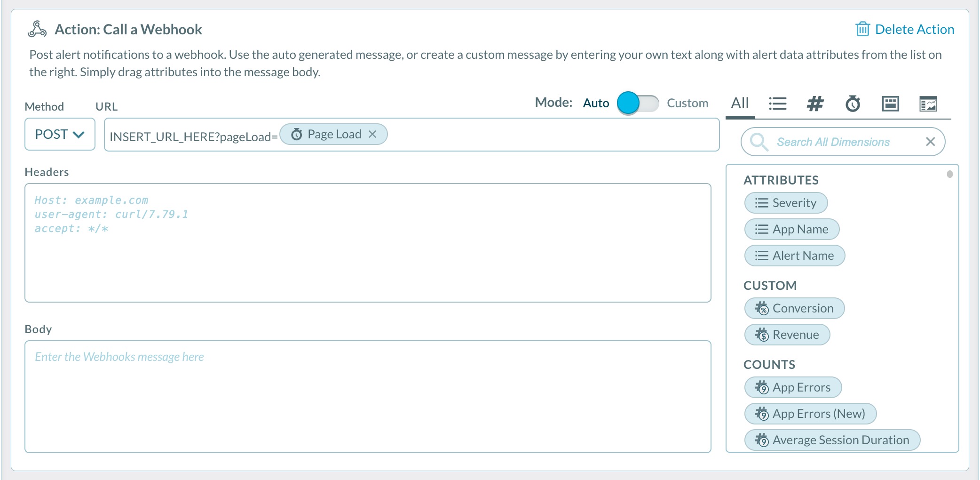Click the count icon on App Errors

pyautogui.click(x=762, y=387)
